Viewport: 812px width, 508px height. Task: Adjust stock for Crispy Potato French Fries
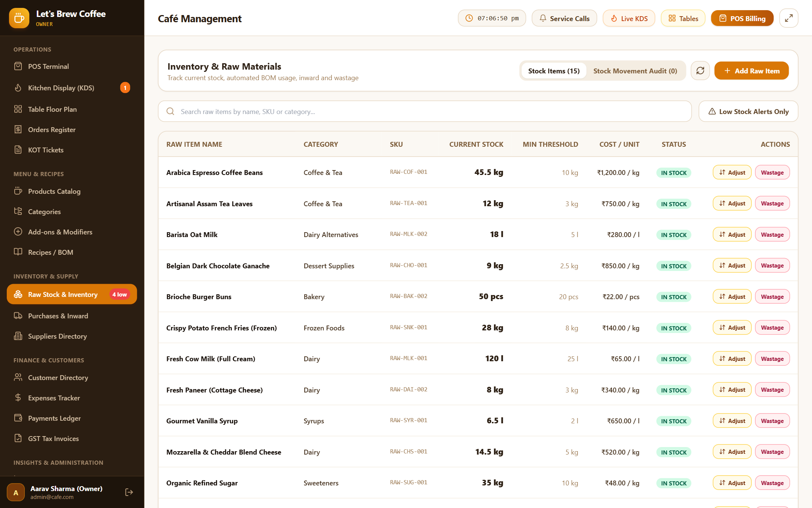[732, 328]
